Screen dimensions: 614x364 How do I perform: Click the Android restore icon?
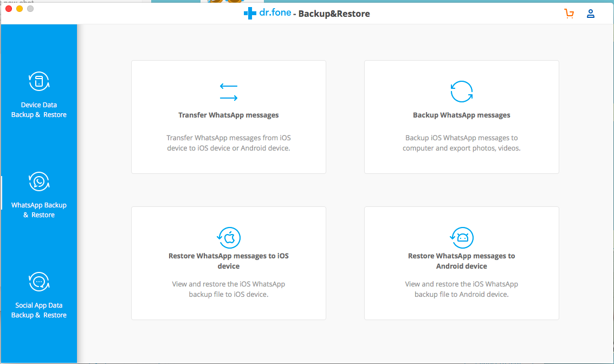(x=462, y=238)
